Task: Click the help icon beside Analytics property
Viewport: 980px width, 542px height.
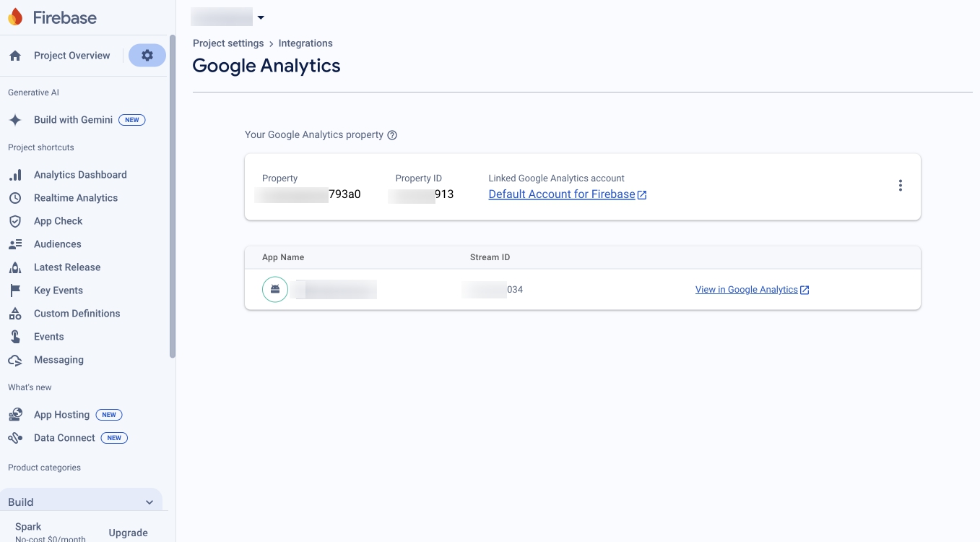Action: [392, 135]
